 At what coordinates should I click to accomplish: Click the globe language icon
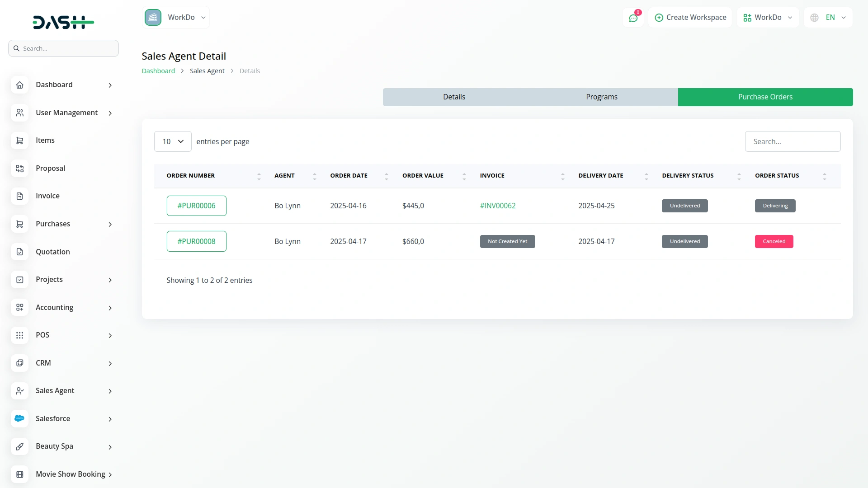point(814,18)
